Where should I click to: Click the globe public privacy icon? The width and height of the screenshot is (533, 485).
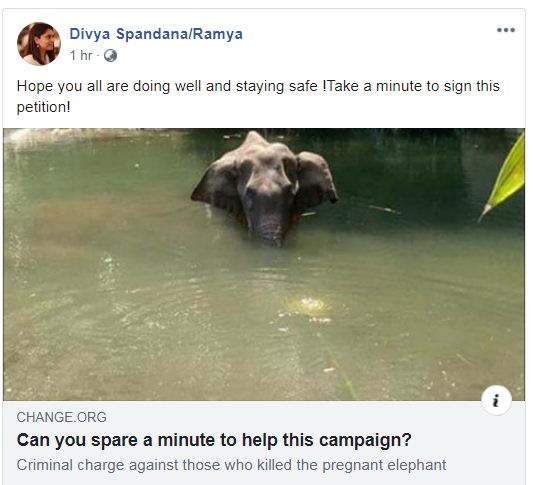coord(110,55)
